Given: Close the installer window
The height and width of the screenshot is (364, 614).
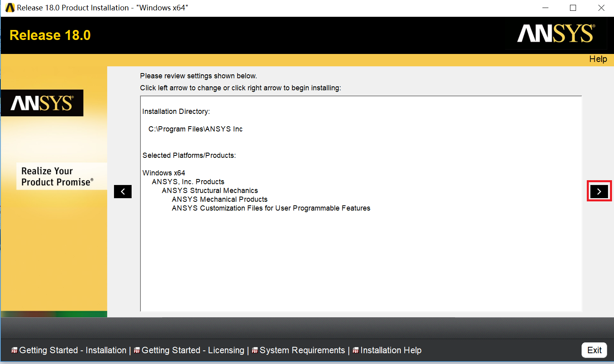Looking at the screenshot, I should pyautogui.click(x=601, y=8).
